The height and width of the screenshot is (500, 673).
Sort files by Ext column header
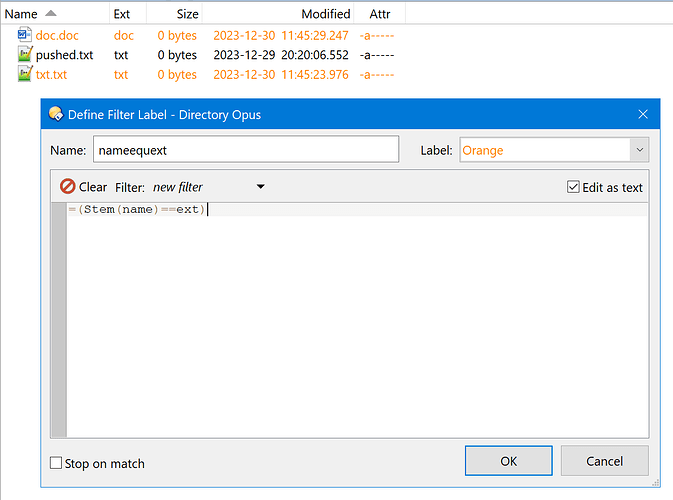click(x=122, y=14)
